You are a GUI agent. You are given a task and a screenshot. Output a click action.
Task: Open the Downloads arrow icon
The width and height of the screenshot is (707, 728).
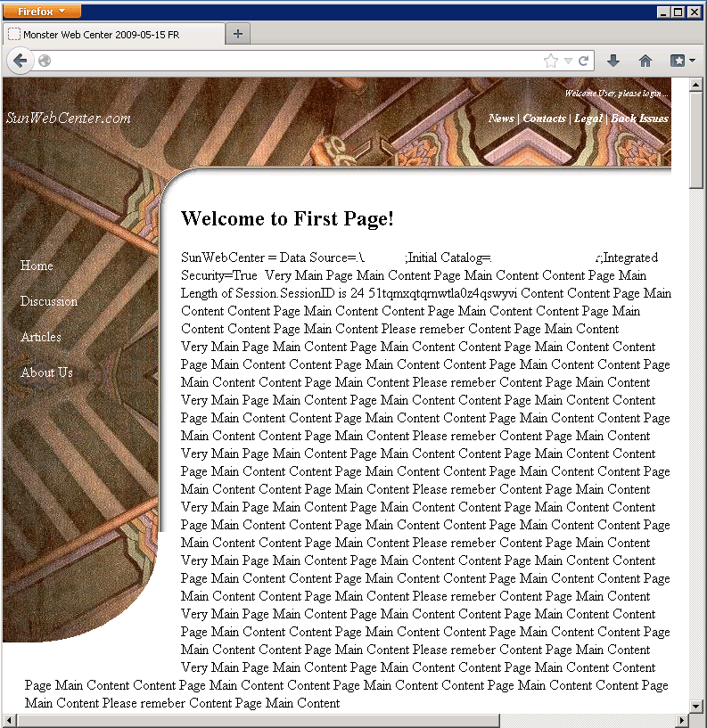pyautogui.click(x=613, y=61)
